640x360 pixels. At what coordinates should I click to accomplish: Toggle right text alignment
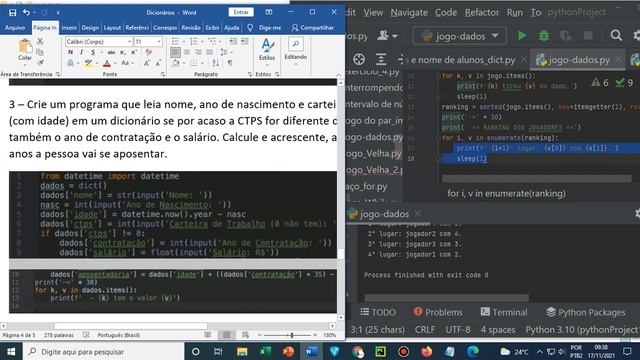[198, 52]
